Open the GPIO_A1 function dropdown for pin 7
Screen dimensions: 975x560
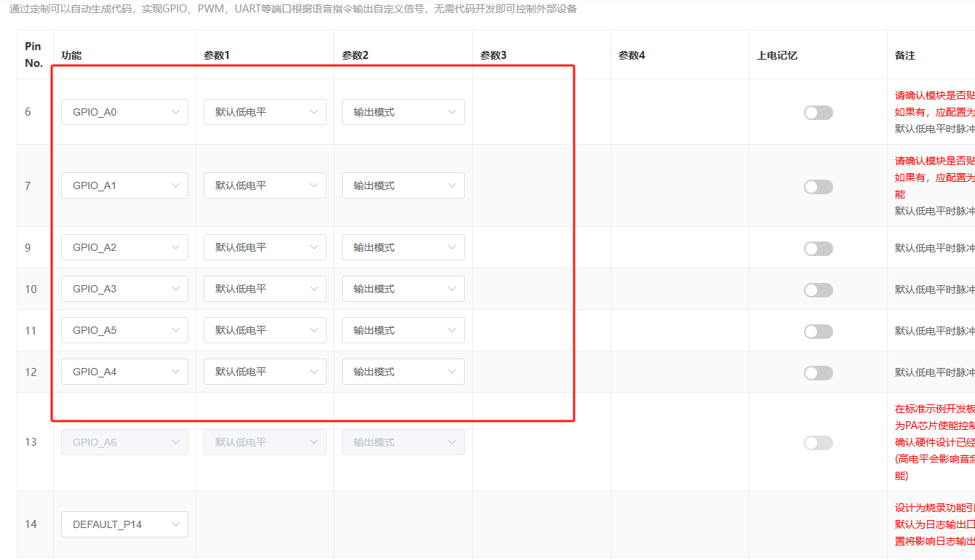click(124, 185)
